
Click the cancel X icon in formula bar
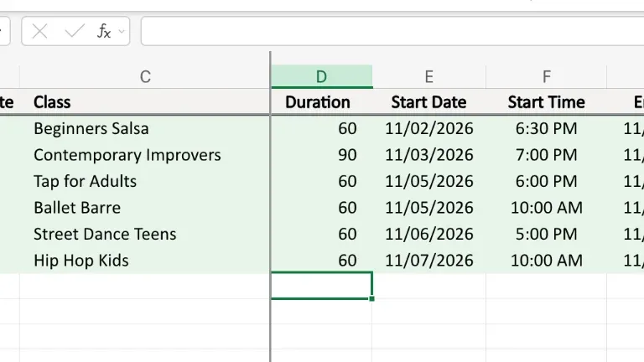pos(40,31)
